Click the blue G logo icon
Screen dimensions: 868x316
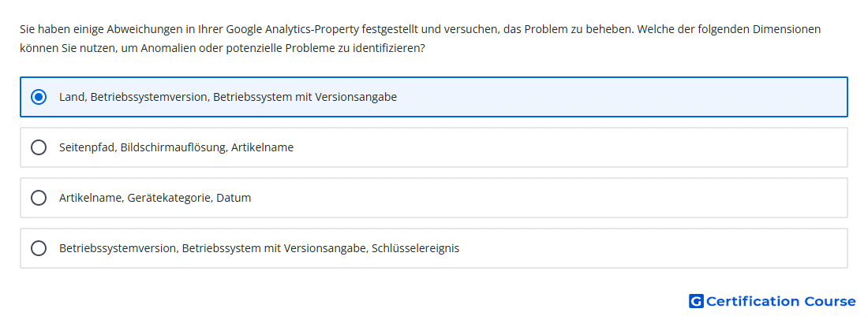(x=696, y=301)
